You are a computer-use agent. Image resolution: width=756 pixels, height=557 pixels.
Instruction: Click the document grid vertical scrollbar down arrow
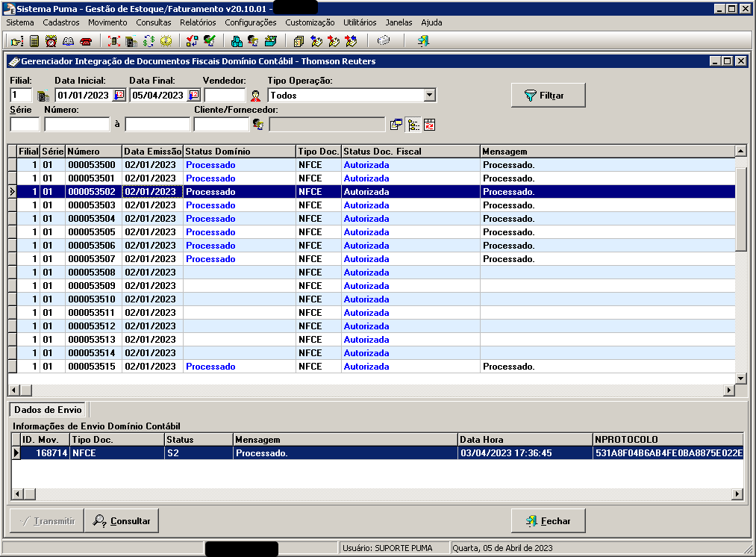pos(740,379)
